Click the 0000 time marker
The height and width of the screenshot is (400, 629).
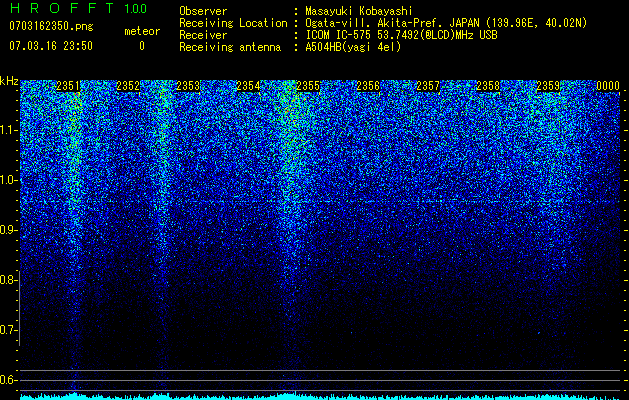(x=608, y=86)
